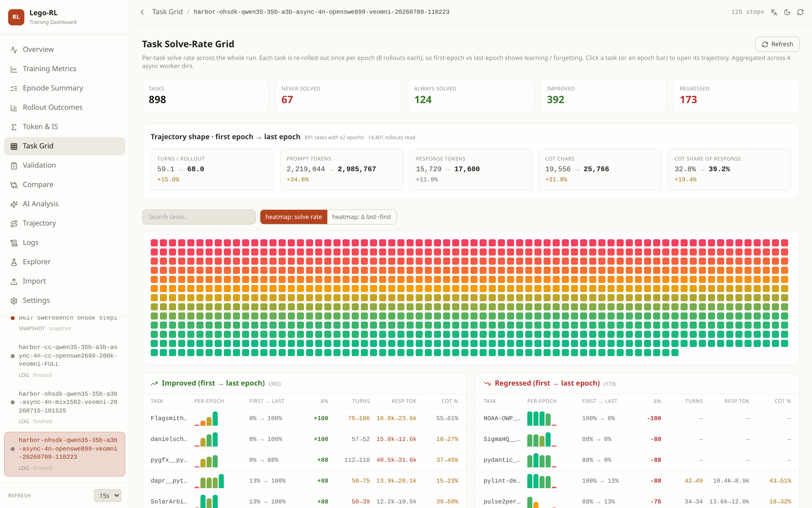Open the Training Metrics page
Image resolution: width=812 pixels, height=508 pixels.
[x=64, y=69]
